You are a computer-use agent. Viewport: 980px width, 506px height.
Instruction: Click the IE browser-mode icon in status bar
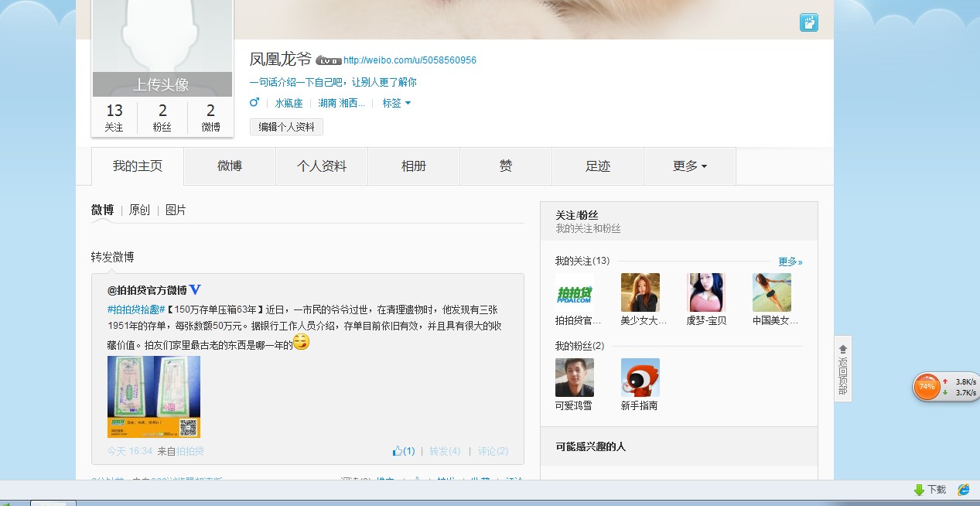click(964, 490)
